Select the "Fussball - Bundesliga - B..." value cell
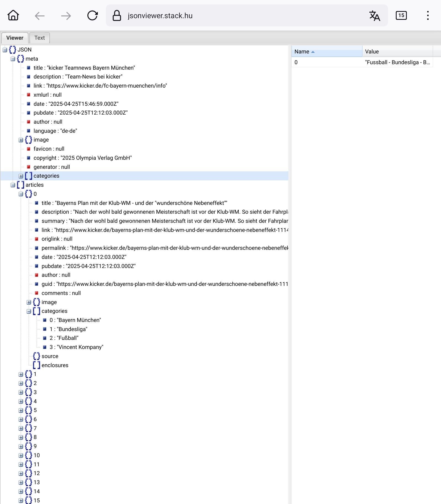The width and height of the screenshot is (441, 504). tap(397, 62)
